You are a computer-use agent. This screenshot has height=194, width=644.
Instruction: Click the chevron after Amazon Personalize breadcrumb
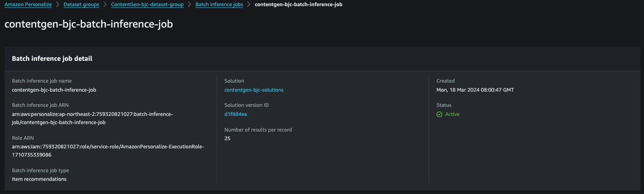[x=58, y=5]
